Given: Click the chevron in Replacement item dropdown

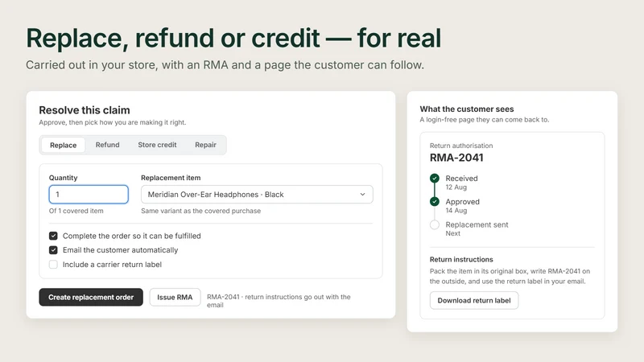Looking at the screenshot, I should click(x=362, y=195).
